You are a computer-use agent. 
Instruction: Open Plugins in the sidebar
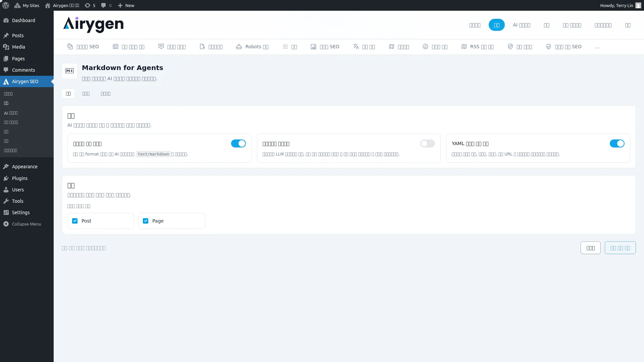(x=27, y=178)
